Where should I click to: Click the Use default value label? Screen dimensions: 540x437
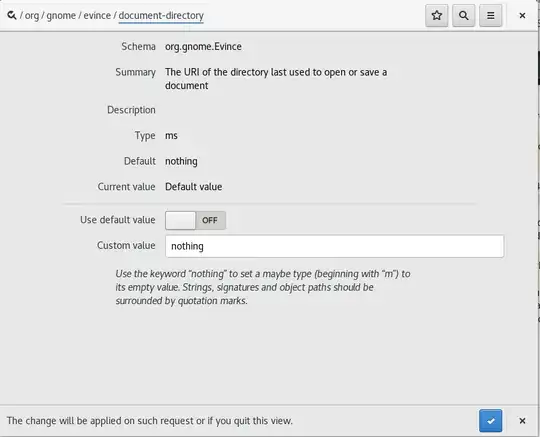(118, 220)
